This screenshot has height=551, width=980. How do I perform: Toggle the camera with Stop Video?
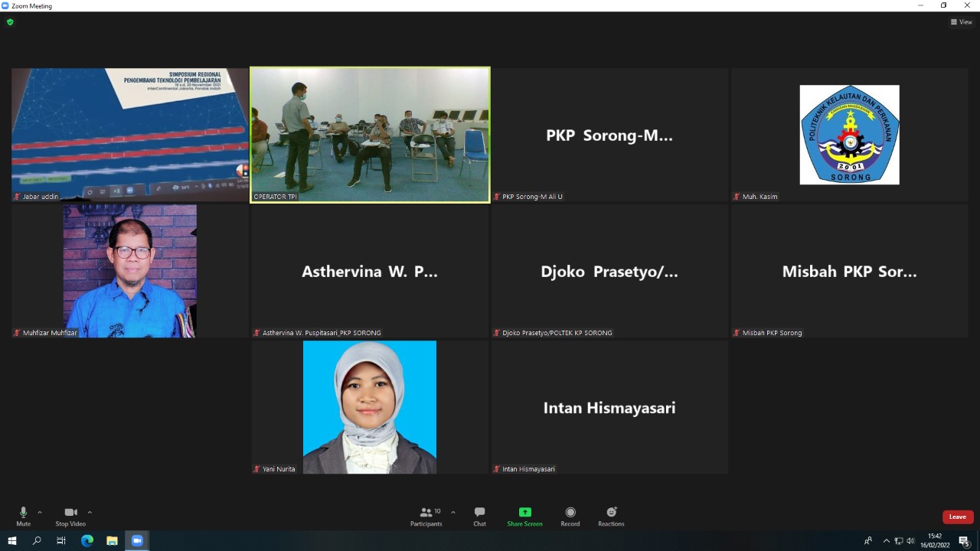[70, 516]
